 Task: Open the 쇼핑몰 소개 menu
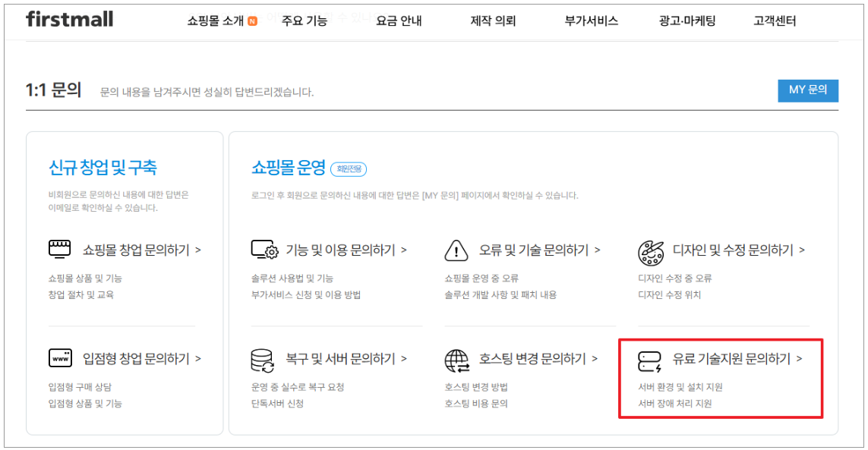(216, 21)
